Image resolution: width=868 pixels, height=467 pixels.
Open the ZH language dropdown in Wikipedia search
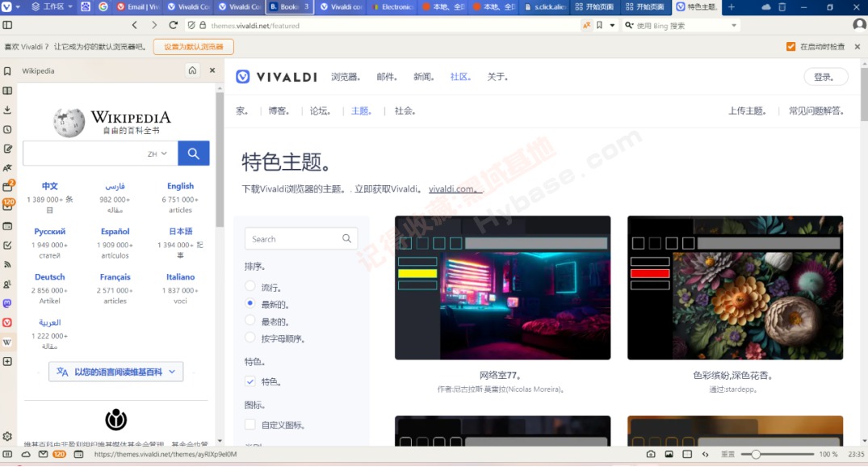[157, 154]
